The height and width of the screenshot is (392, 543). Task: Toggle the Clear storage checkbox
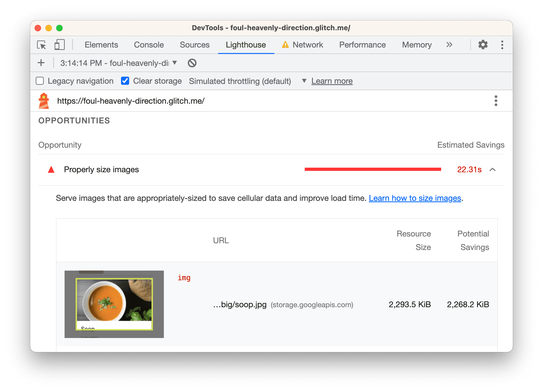(125, 81)
